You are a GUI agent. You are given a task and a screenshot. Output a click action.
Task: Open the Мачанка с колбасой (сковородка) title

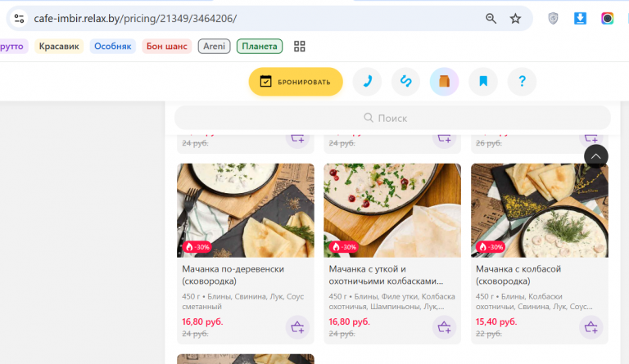[x=518, y=275]
